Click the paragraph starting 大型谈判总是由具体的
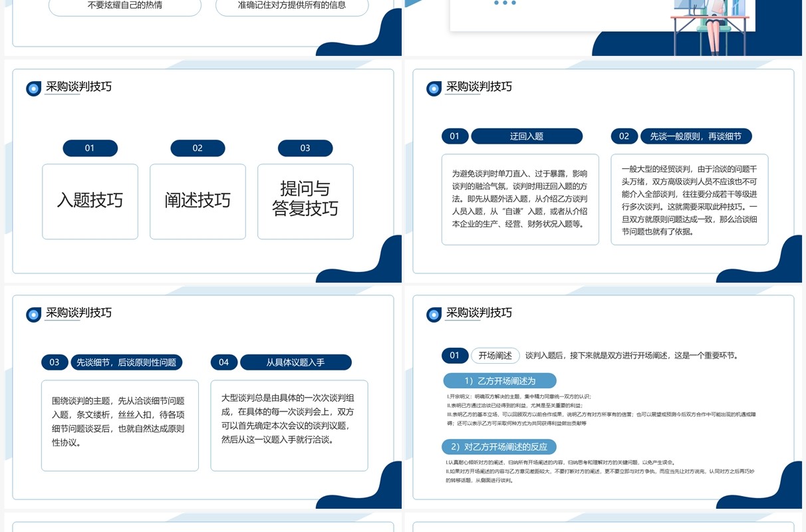 (x=288, y=418)
